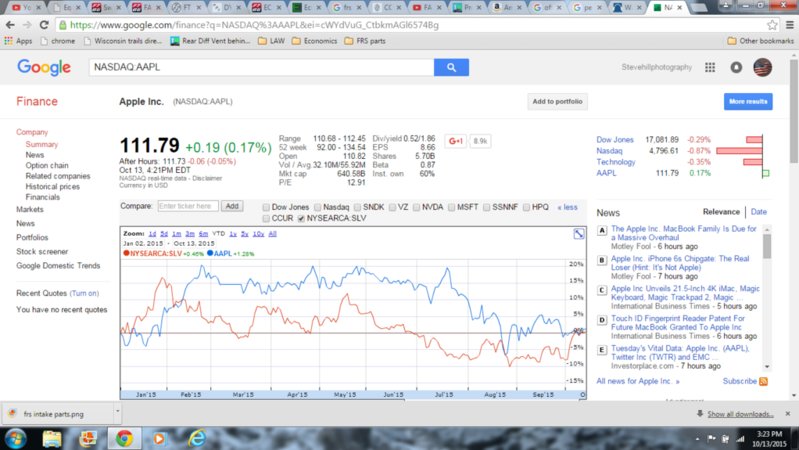Image resolution: width=799 pixels, height=450 pixels.
Task: Open the Apps bookmarks shortcut
Action: coord(18,41)
